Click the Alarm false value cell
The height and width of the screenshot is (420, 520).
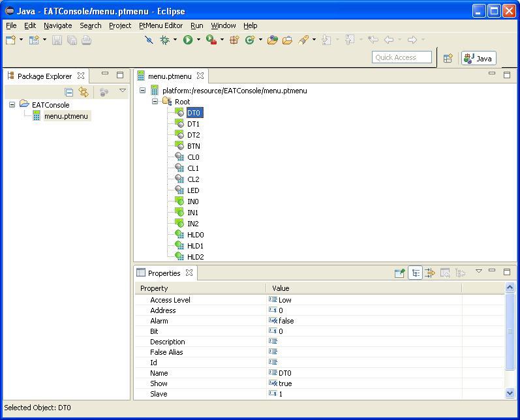pyautogui.click(x=364, y=321)
